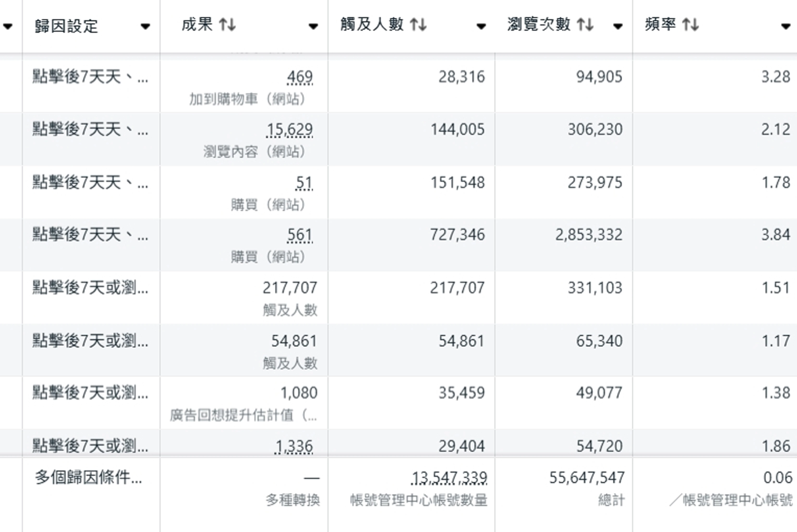Select frequency value 1.78
This screenshot has height=532, width=797.
pyautogui.click(x=776, y=183)
